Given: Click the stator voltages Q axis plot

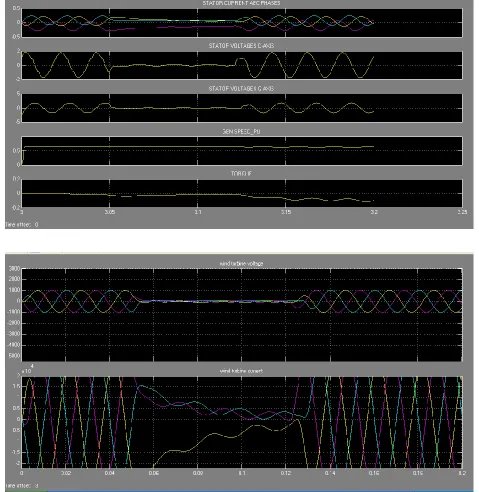Looking at the screenshot, I should (x=242, y=108).
